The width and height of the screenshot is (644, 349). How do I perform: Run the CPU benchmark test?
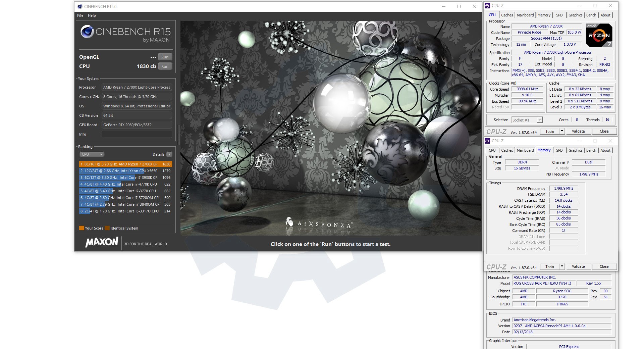click(x=165, y=66)
